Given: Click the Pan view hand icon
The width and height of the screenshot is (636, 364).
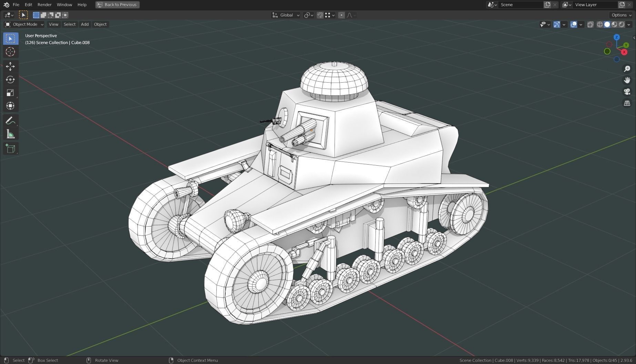Looking at the screenshot, I should [x=627, y=80].
